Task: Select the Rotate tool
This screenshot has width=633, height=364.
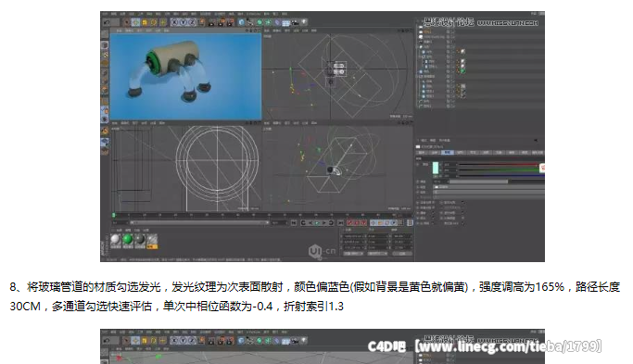Action: (x=154, y=22)
